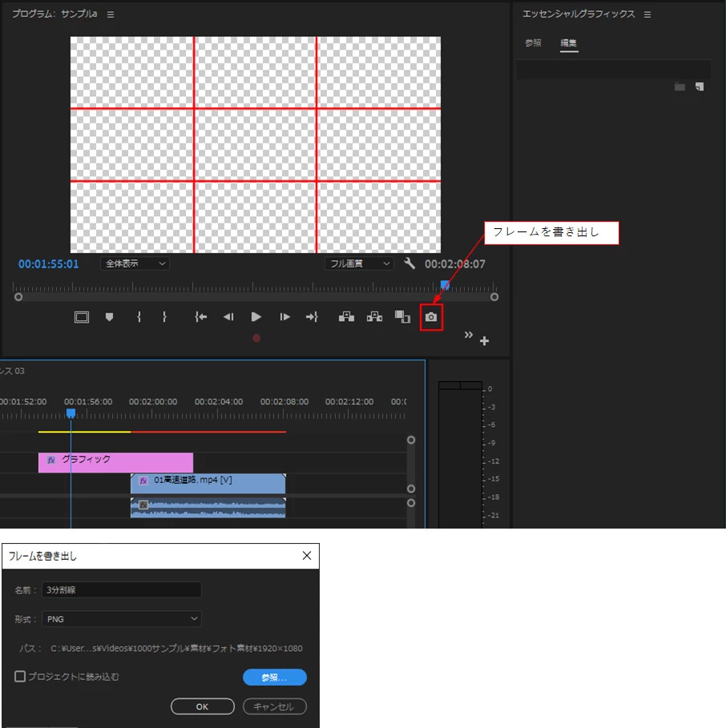
Task: Click the 名前 input field with 3分割線
Action: click(x=122, y=589)
